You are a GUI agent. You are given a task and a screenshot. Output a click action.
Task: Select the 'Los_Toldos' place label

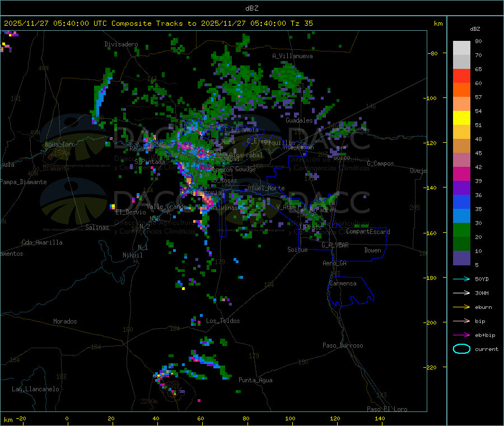[223, 321]
